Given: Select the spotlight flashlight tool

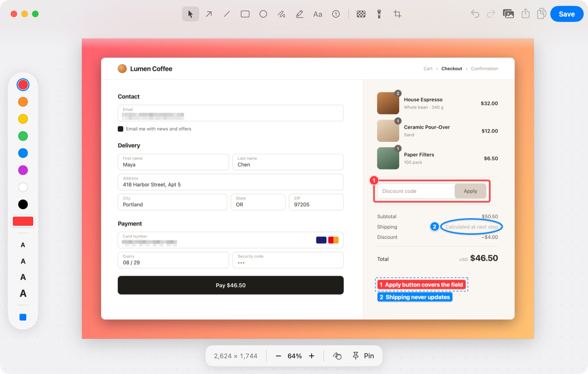Looking at the screenshot, I should [379, 14].
